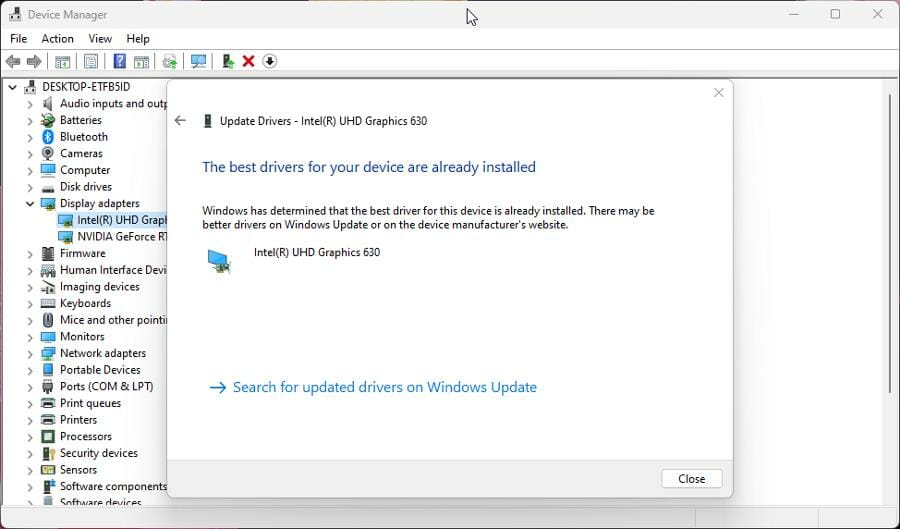Select NVIDIA GeForce tree item
Viewport: 900px width, 529px height.
112,237
